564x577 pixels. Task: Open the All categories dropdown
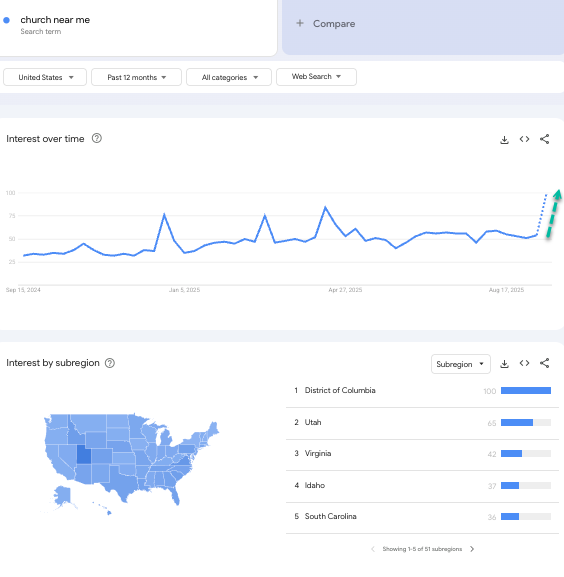[x=229, y=77]
